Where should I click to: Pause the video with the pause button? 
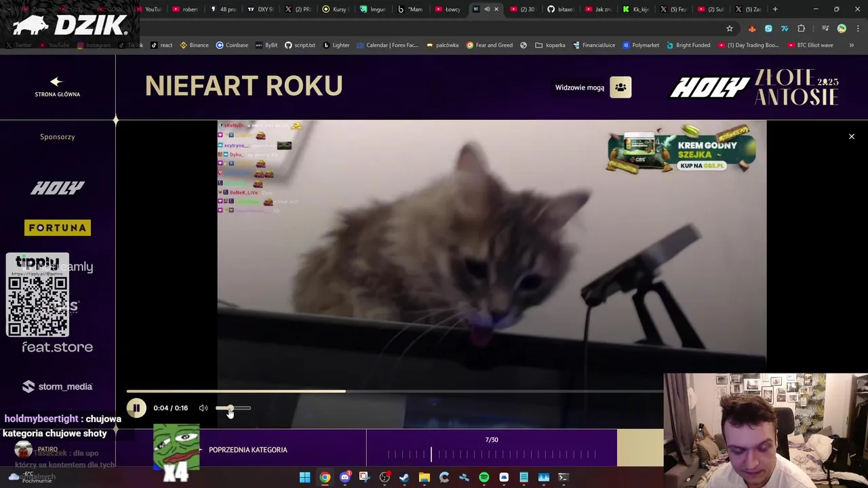coord(136,408)
